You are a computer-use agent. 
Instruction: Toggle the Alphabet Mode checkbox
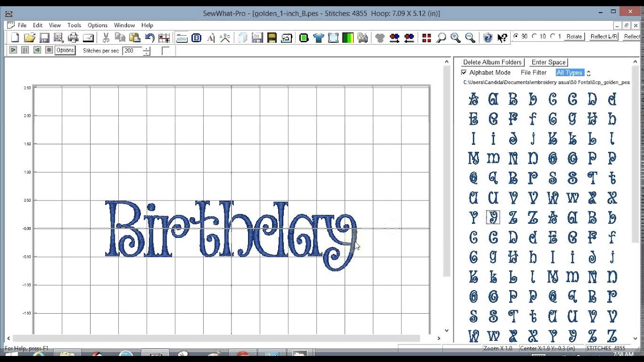tap(464, 73)
